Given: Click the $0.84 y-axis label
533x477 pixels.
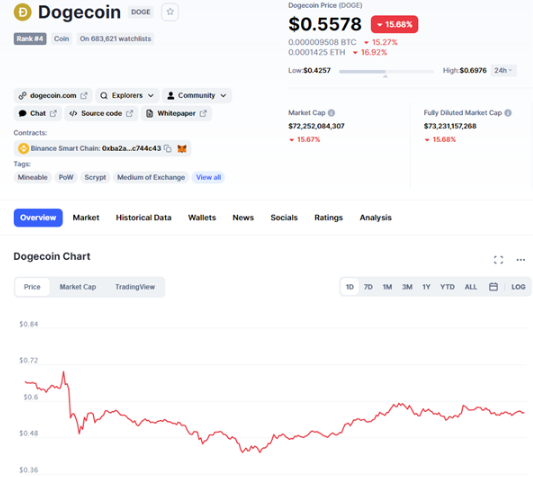Looking at the screenshot, I should [29, 324].
